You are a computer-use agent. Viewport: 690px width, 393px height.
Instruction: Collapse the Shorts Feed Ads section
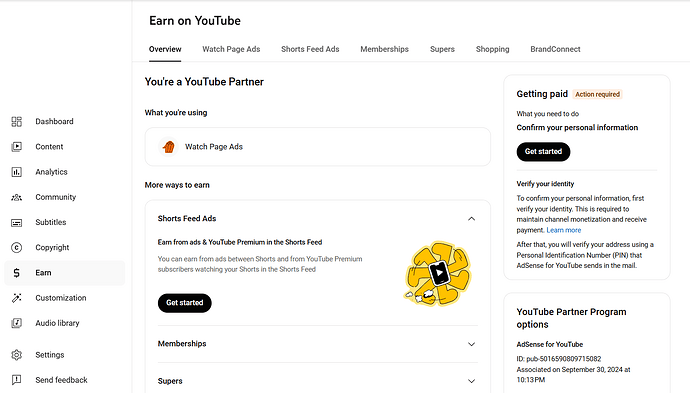pyautogui.click(x=471, y=219)
